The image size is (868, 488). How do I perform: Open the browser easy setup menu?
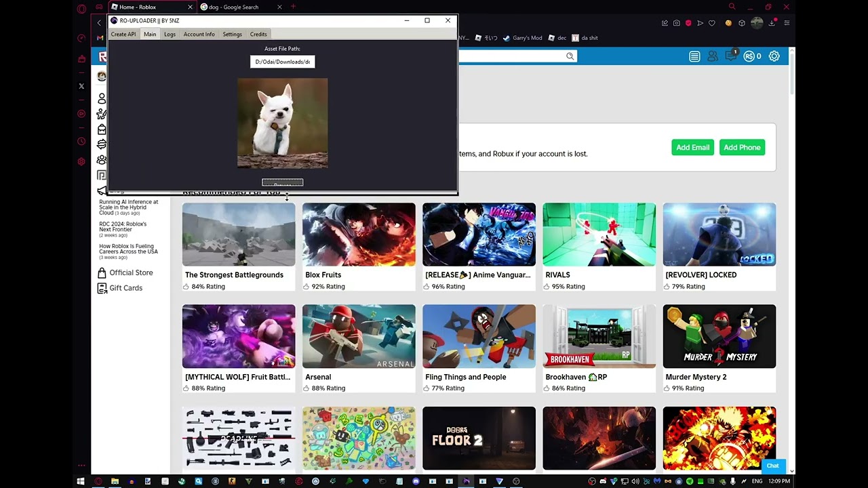click(x=787, y=23)
